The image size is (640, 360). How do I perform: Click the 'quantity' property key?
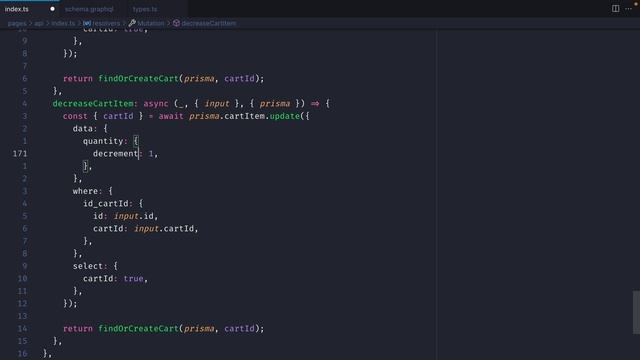click(x=103, y=141)
